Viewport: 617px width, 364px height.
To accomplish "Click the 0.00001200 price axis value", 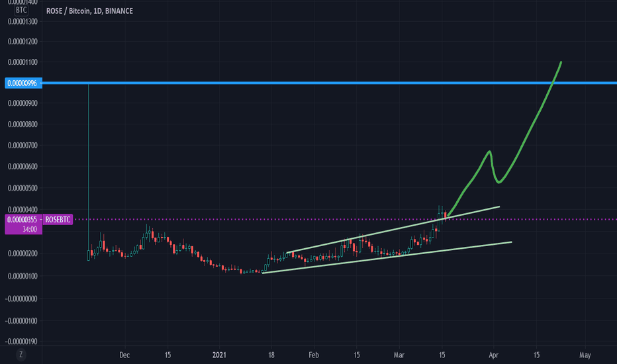I will point(23,42).
